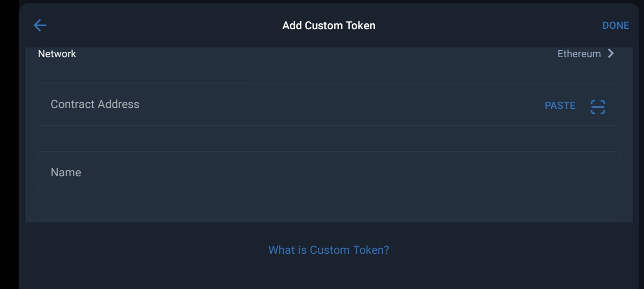Click the 'Add Custom Token' header title
Viewport: 644px width, 289px height.
point(329,25)
